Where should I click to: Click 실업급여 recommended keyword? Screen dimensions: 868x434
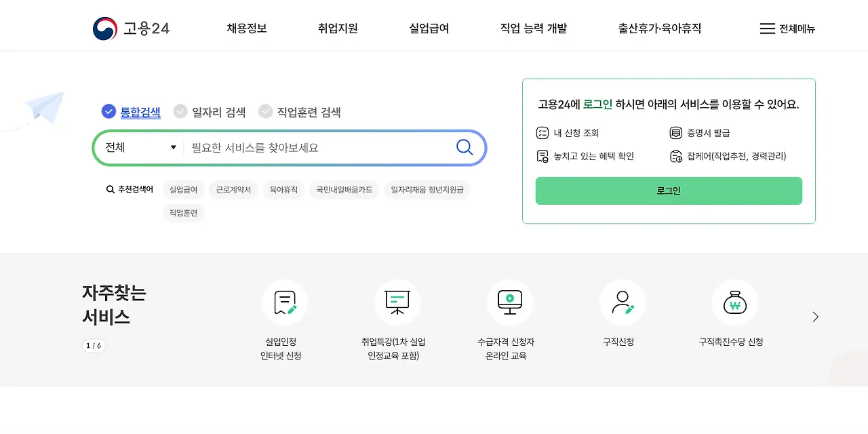183,190
